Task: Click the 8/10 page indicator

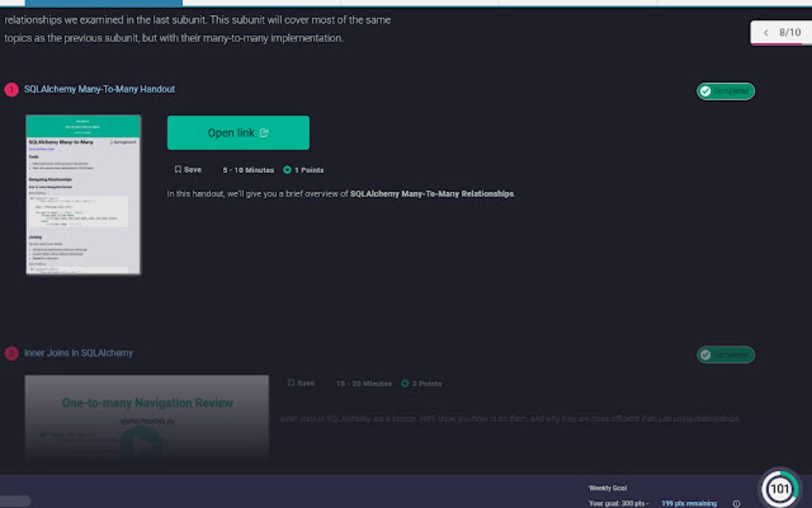Action: click(x=790, y=33)
